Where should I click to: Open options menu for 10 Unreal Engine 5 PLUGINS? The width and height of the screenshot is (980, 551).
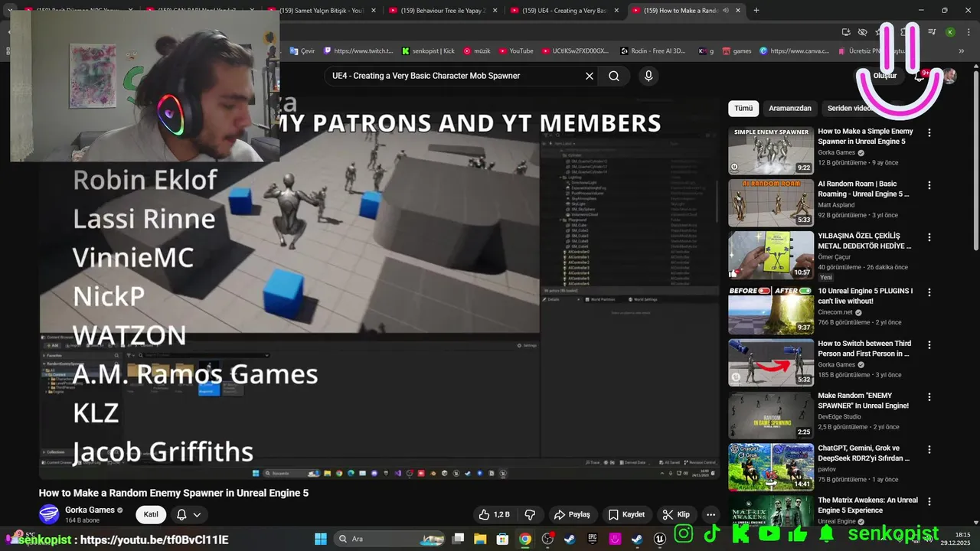(x=929, y=292)
